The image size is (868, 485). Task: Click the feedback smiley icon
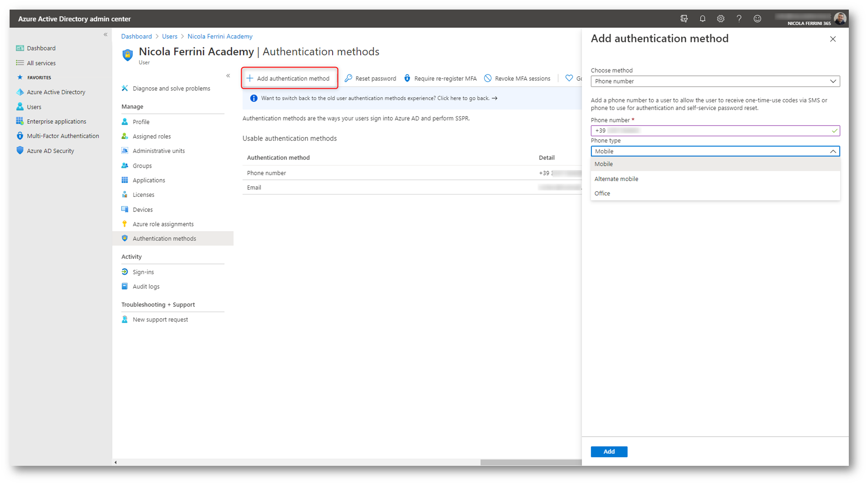pyautogui.click(x=757, y=19)
